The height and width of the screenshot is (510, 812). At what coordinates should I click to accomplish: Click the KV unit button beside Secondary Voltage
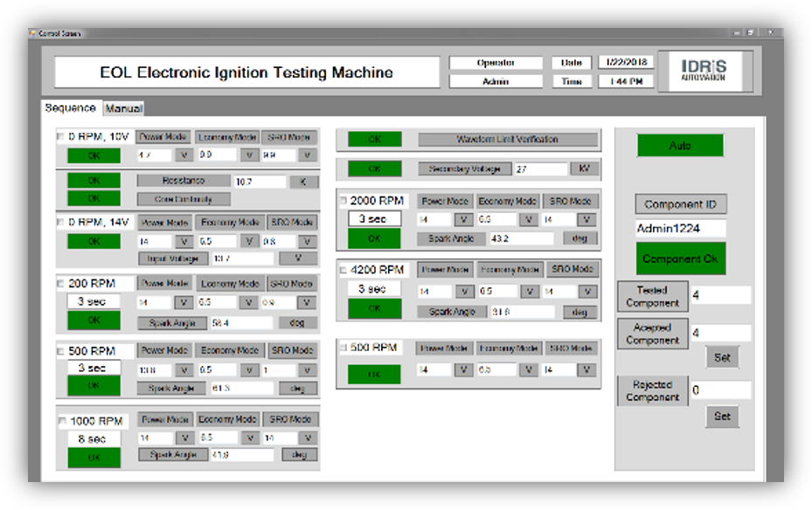coord(585,169)
